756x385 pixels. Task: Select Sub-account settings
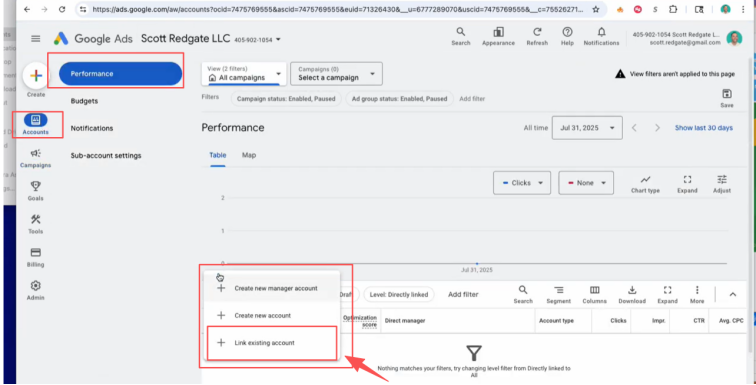[106, 156]
